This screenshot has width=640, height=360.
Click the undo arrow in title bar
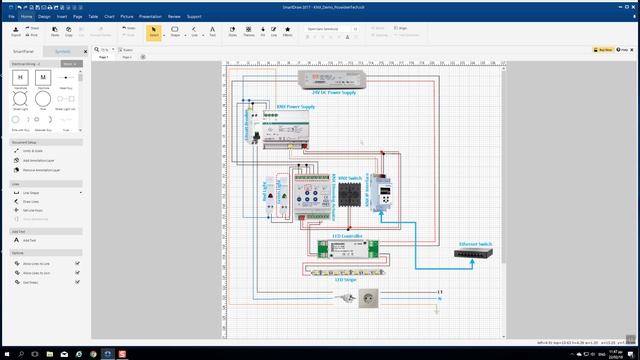pos(19,7)
